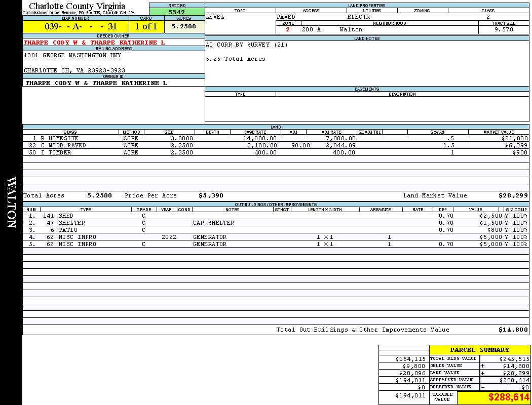Click the yellow card '1 of 1' box
The width and height of the screenshot is (532, 405).
click(x=146, y=26)
